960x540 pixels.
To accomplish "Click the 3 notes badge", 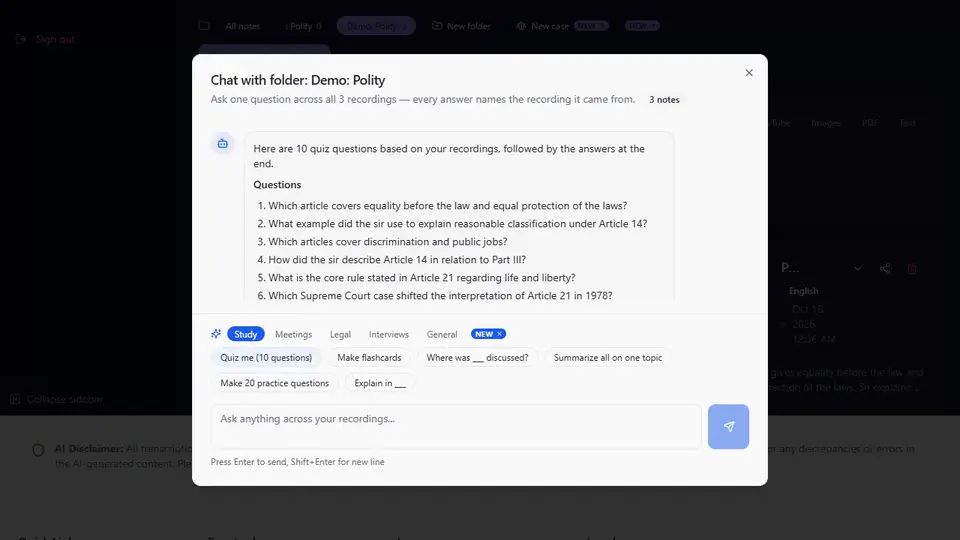I will tap(664, 100).
